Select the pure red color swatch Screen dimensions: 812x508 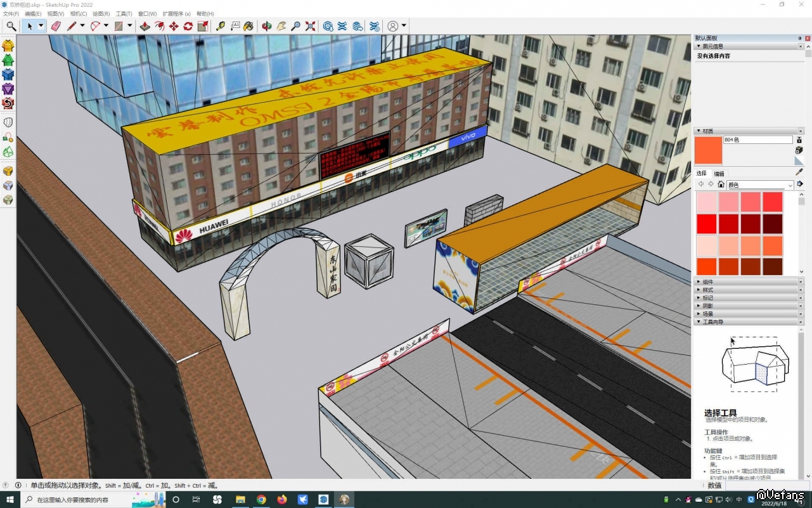[x=706, y=224]
